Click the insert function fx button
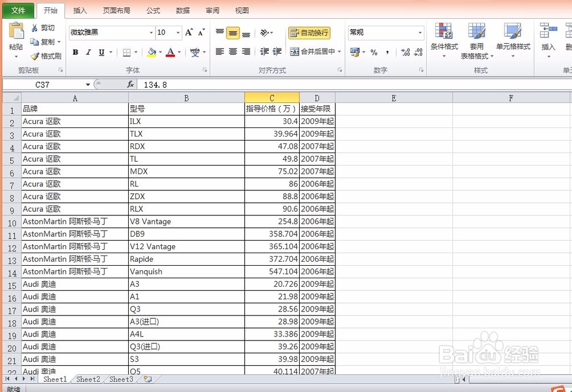 pyautogui.click(x=130, y=85)
